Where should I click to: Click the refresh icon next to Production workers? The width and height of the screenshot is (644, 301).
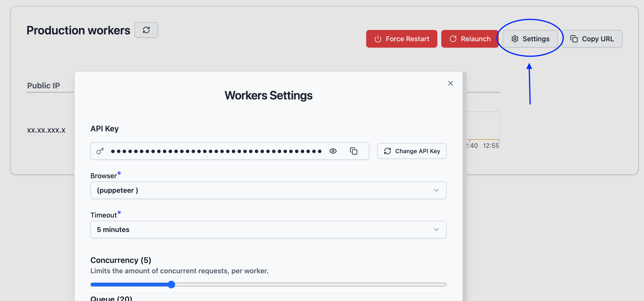coord(146,30)
